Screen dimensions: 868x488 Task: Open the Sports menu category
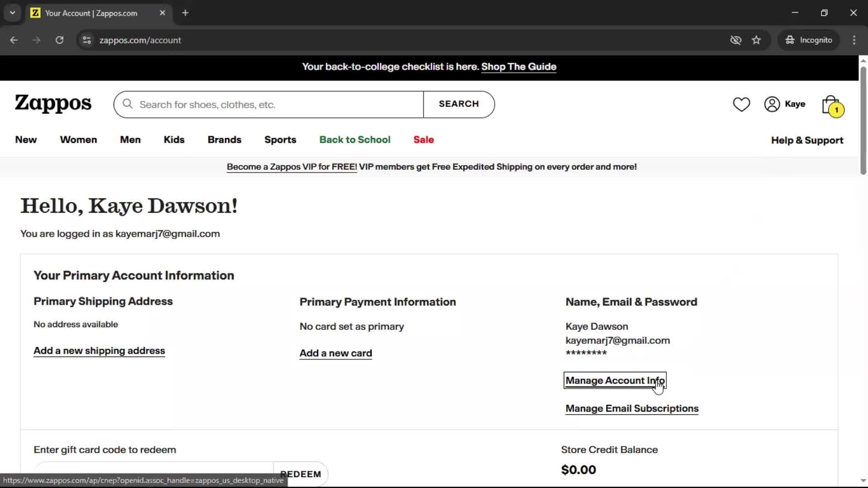point(280,140)
